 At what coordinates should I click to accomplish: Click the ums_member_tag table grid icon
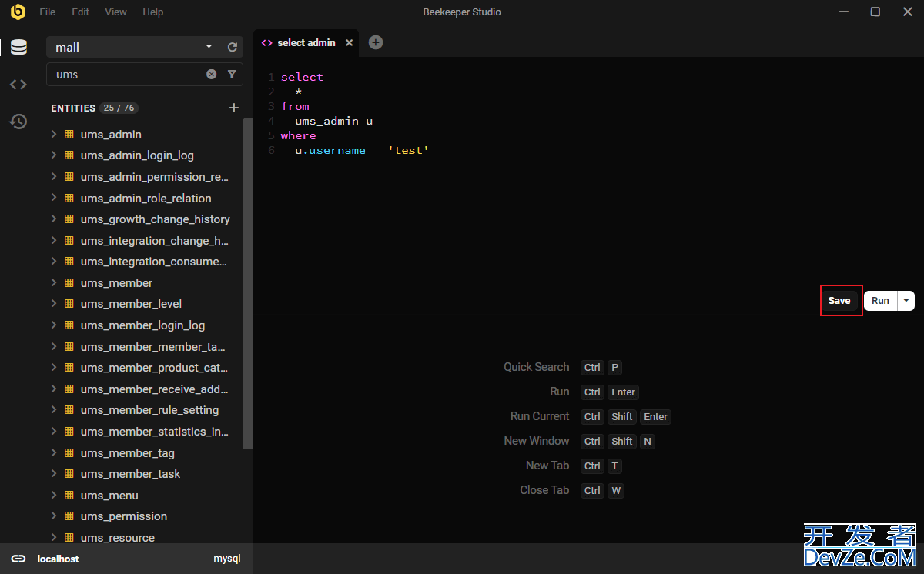click(x=69, y=453)
